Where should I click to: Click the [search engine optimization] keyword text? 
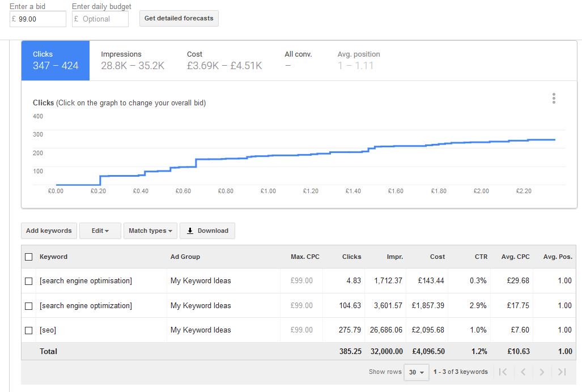pyautogui.click(x=86, y=305)
